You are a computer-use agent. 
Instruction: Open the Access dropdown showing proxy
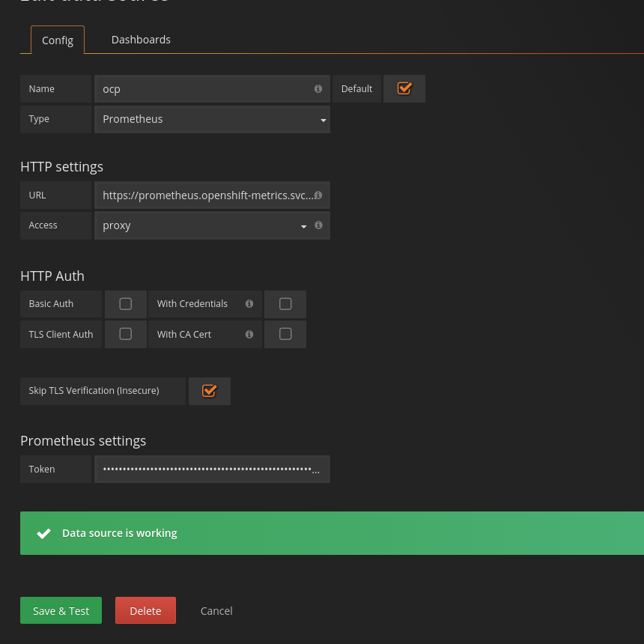tap(202, 225)
